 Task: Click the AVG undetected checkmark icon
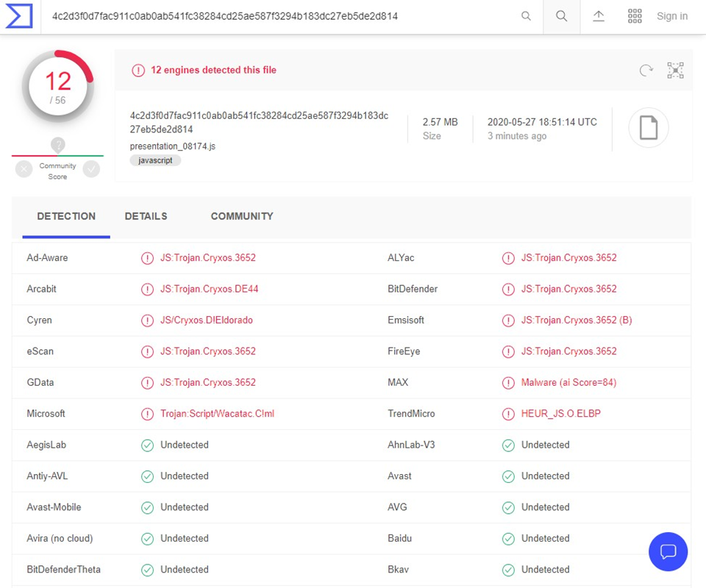[508, 508]
